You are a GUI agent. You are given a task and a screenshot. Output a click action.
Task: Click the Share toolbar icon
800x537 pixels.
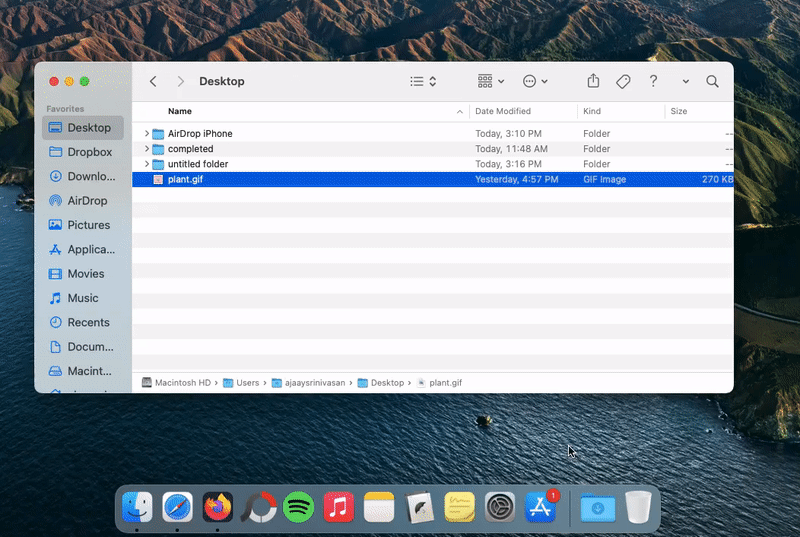point(593,82)
